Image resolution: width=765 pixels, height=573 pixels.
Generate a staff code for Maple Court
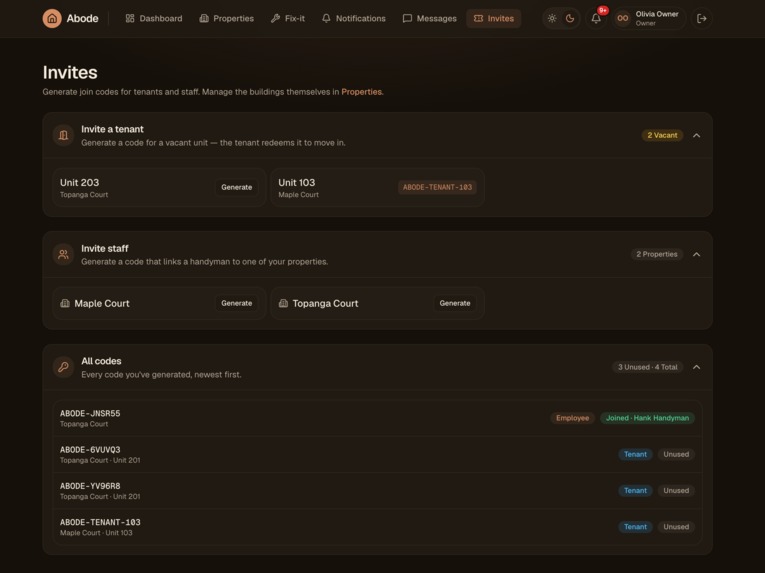coord(237,303)
